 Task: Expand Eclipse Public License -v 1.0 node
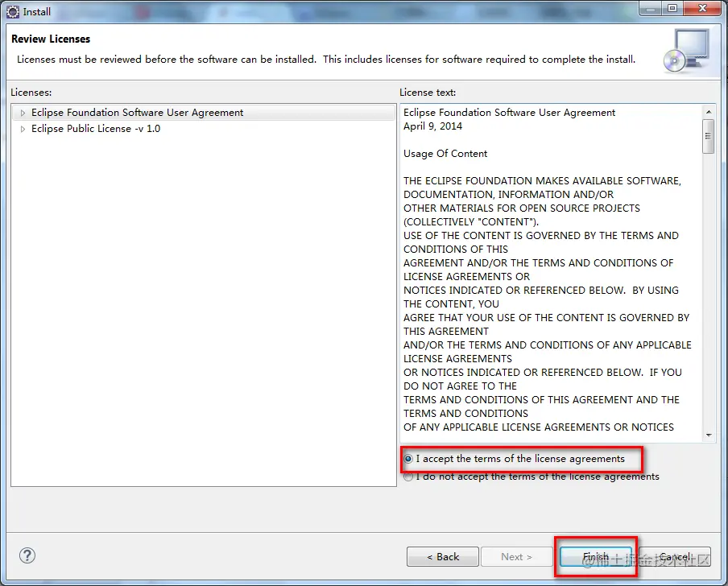[x=23, y=129]
